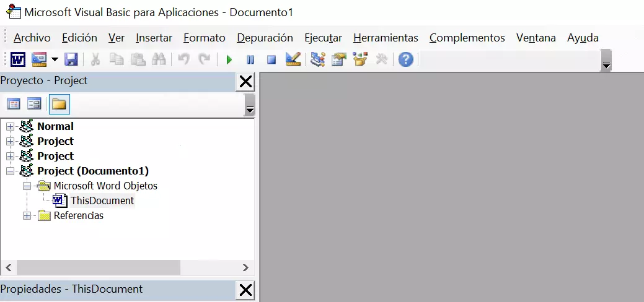Open the Depuración menu
This screenshot has width=644, height=302.
pyautogui.click(x=265, y=38)
